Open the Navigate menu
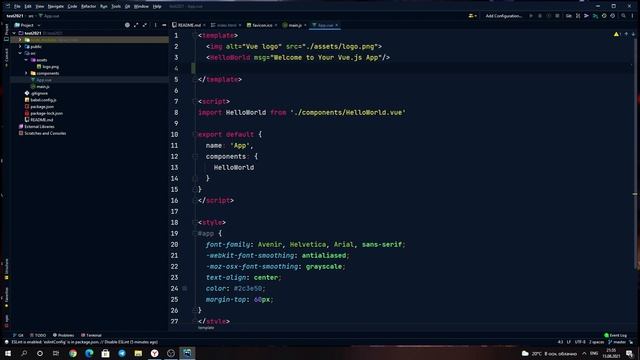Image resolution: width=640 pixels, height=360 pixels. point(56,7)
